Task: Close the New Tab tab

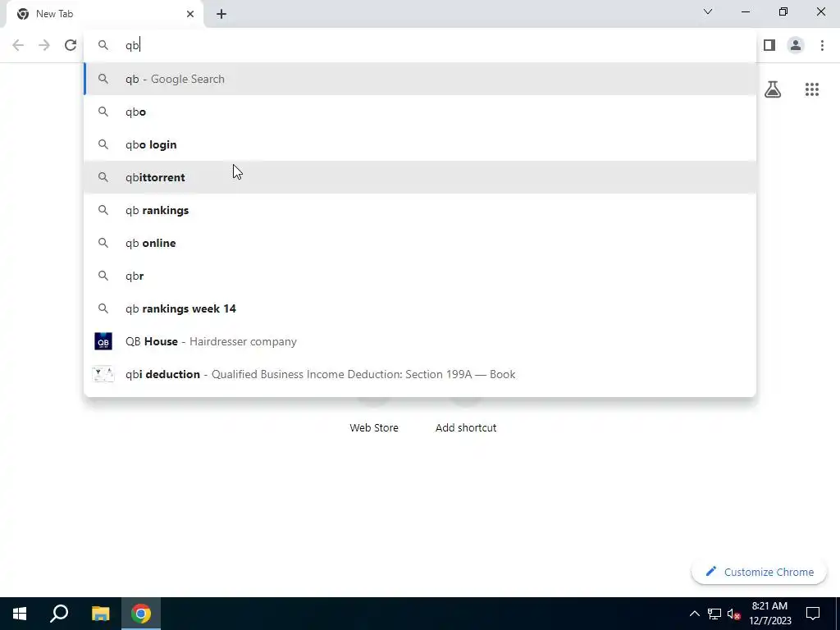Action: pos(189,14)
